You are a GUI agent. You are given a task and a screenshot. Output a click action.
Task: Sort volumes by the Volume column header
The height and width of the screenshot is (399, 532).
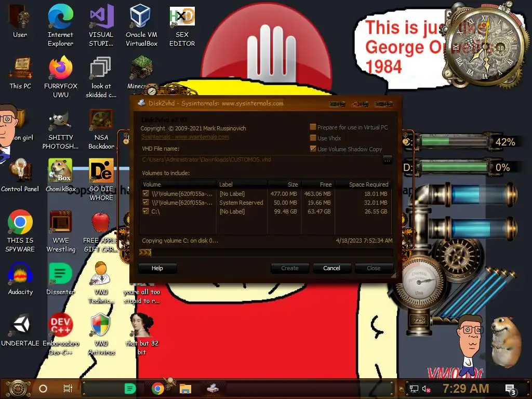click(179, 184)
